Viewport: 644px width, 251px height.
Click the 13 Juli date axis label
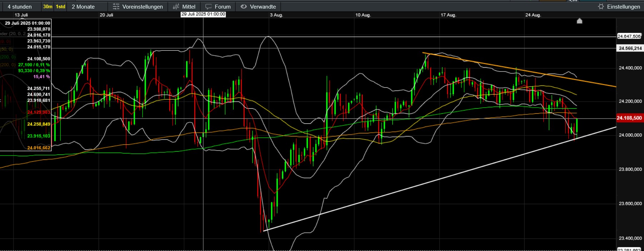click(x=21, y=15)
